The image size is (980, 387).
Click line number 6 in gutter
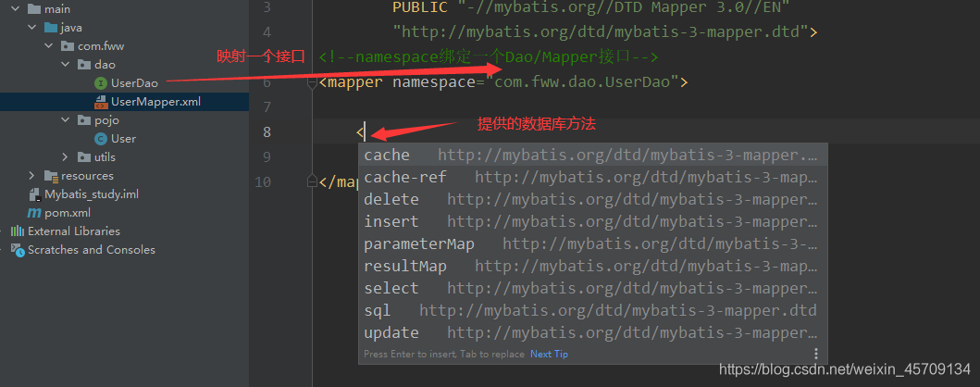pos(267,82)
